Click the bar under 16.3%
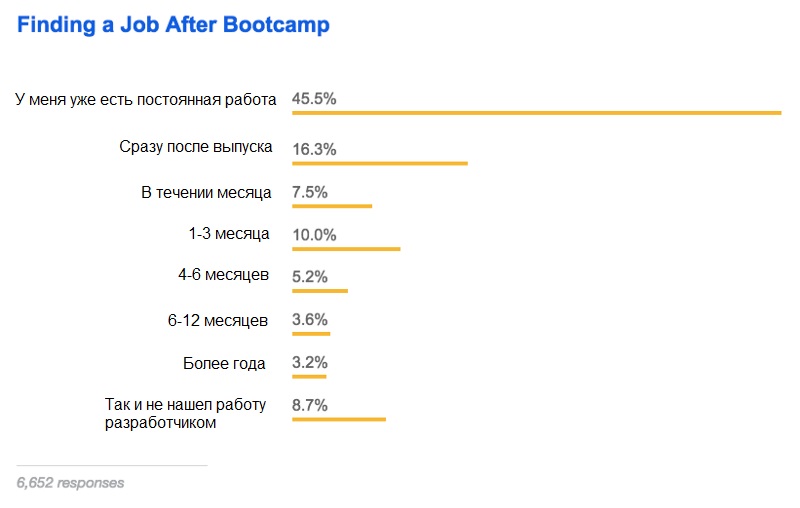 (380, 162)
